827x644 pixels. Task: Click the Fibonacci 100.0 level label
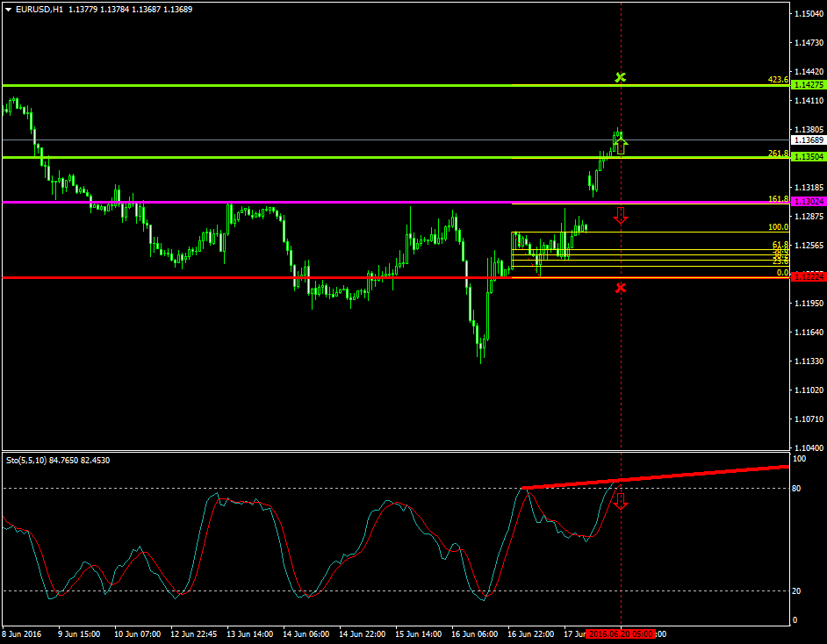pyautogui.click(x=778, y=227)
